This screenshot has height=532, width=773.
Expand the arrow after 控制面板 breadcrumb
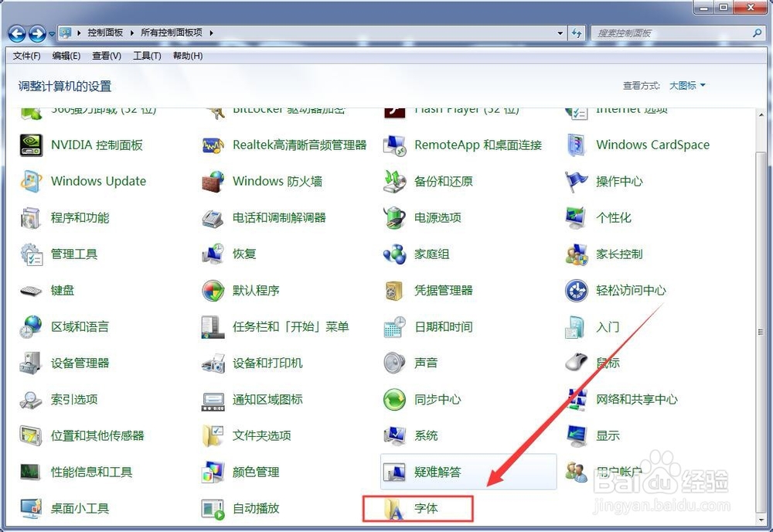(x=131, y=33)
